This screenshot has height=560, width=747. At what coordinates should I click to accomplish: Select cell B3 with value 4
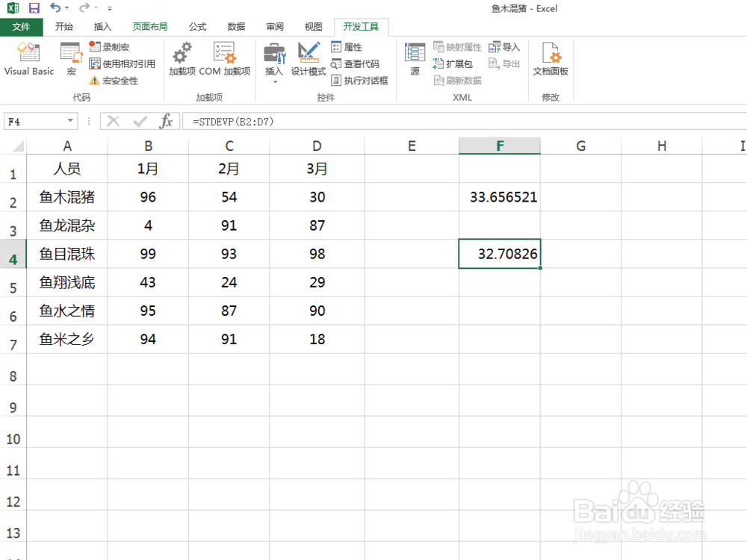click(148, 225)
